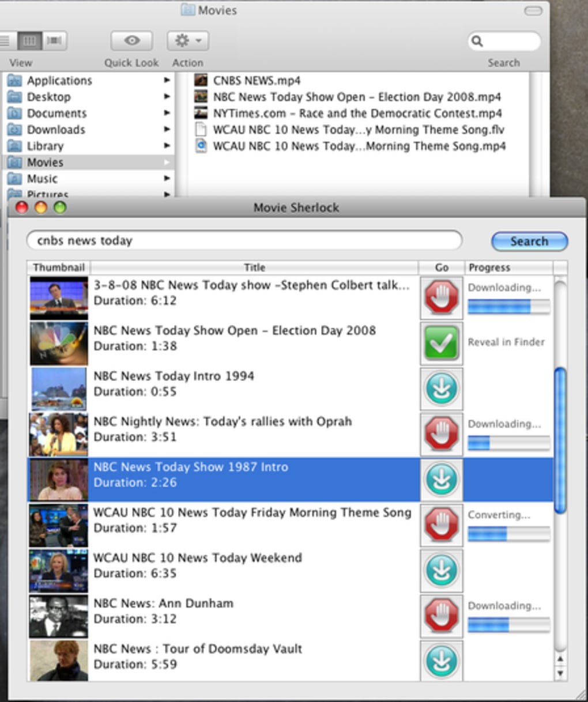Click progress bar of Ann Dunham download
The image size is (588, 702).
pyautogui.click(x=508, y=625)
